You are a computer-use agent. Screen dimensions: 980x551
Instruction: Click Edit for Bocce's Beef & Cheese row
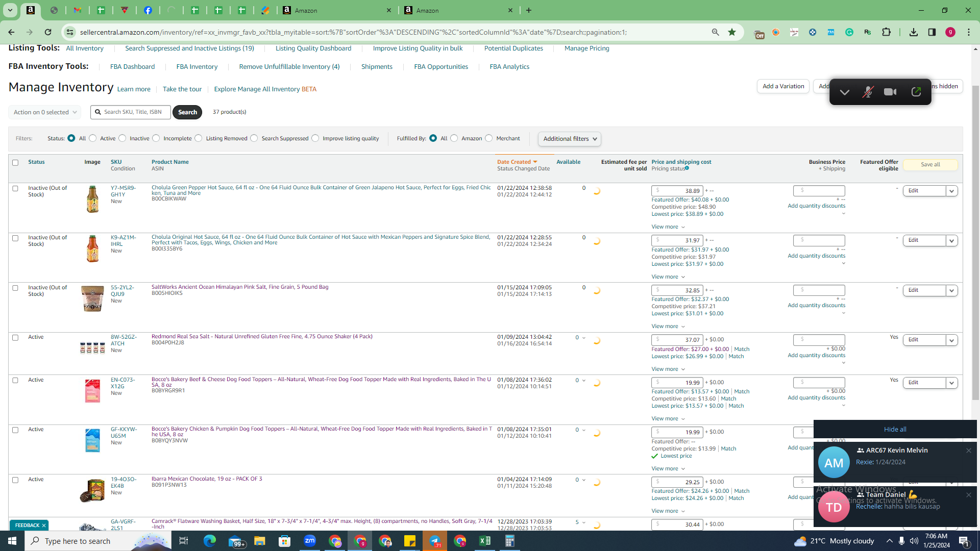pyautogui.click(x=924, y=383)
